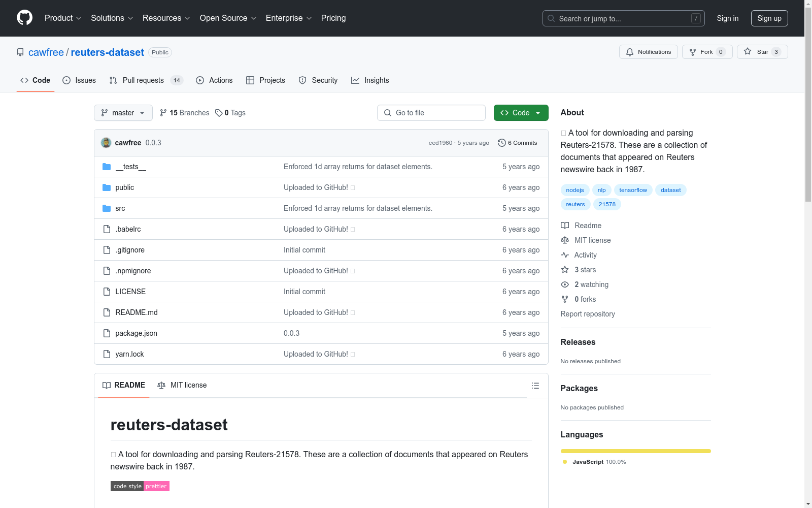This screenshot has width=812, height=508.
Task: Open the eed1960 commit hash
Action: [441, 143]
